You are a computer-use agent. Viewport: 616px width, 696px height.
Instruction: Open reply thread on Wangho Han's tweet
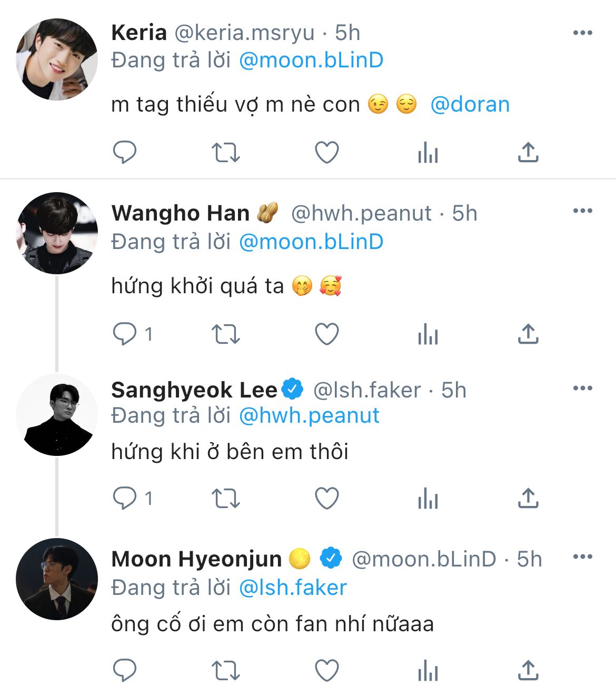pyautogui.click(x=125, y=334)
